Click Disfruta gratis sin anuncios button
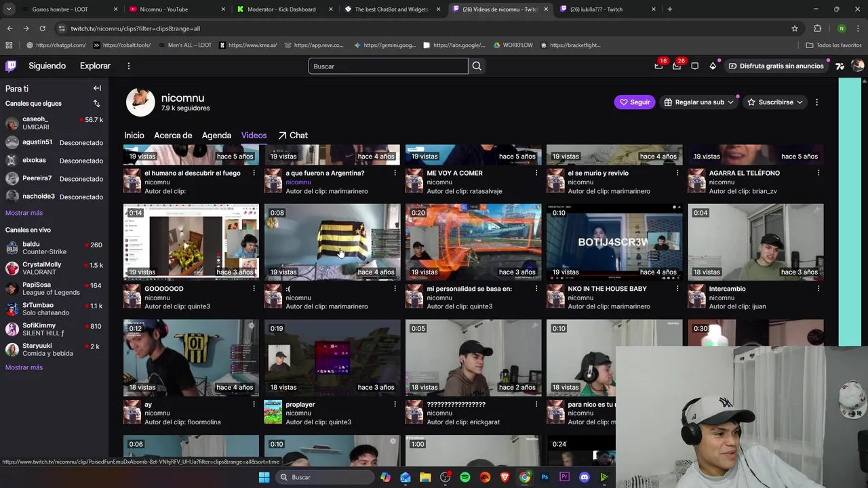This screenshot has width=868, height=488. (776, 66)
